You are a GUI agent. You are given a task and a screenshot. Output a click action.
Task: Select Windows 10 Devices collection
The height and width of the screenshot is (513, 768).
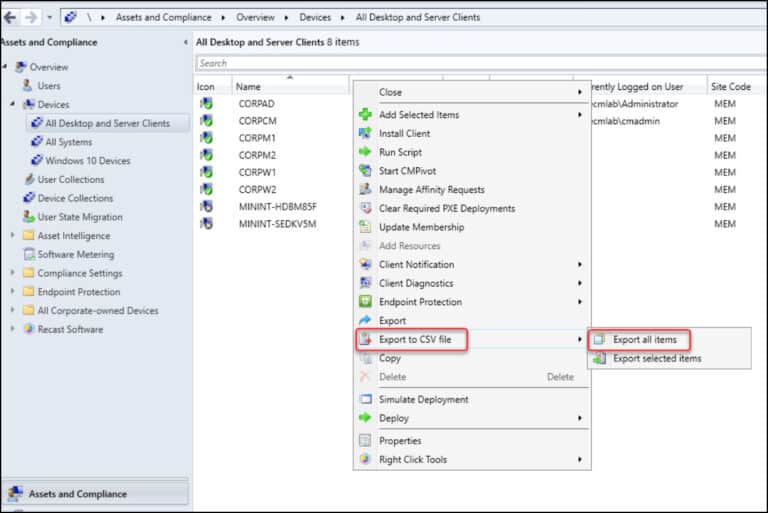tap(88, 161)
